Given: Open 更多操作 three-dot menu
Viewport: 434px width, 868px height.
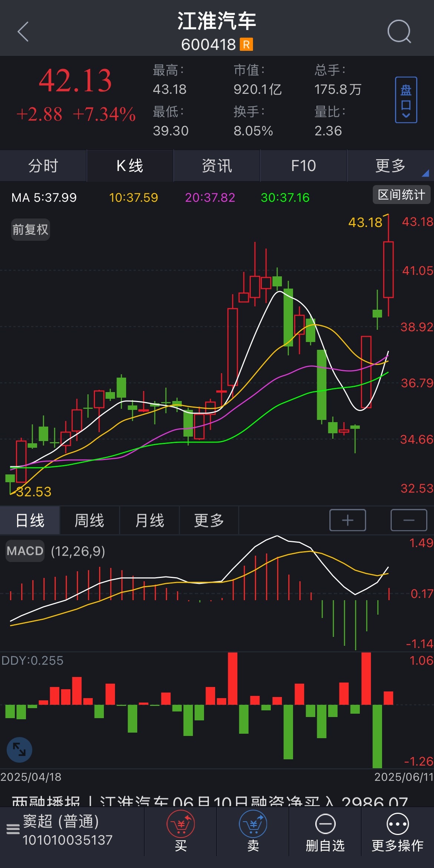Looking at the screenshot, I should [398, 832].
